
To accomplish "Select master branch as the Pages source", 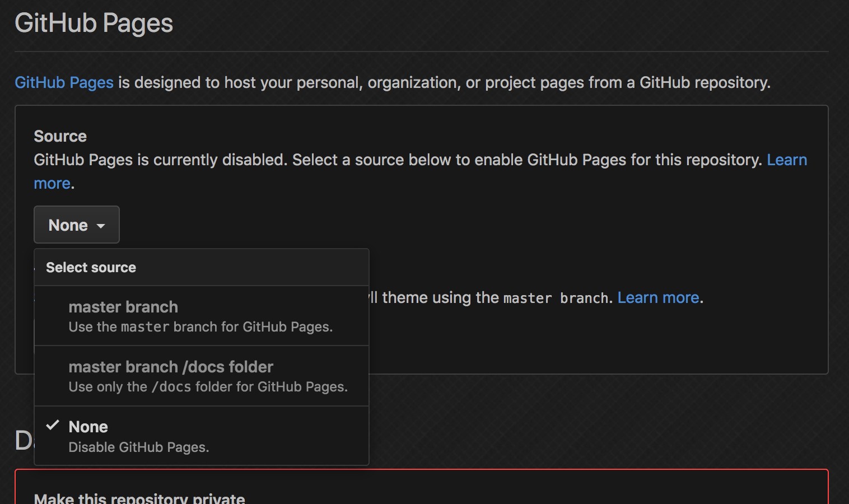I will [x=123, y=307].
